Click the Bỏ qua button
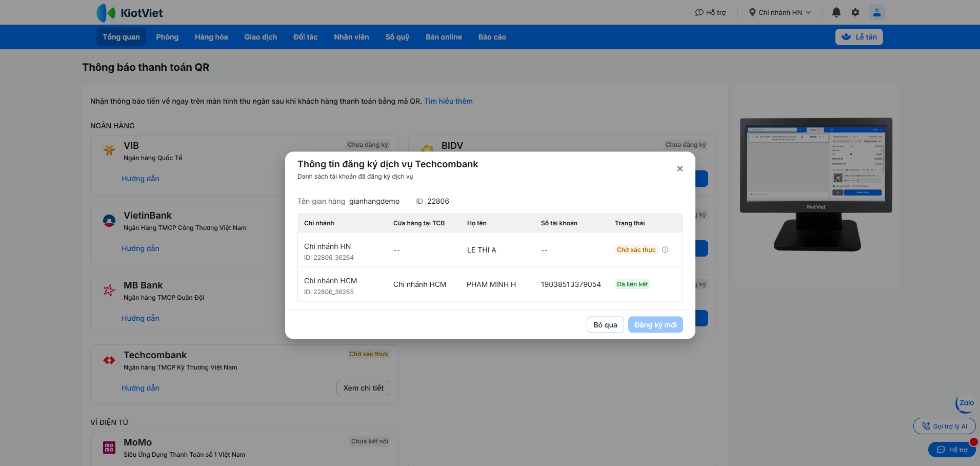Screen dimensions: 980x466 605,325
